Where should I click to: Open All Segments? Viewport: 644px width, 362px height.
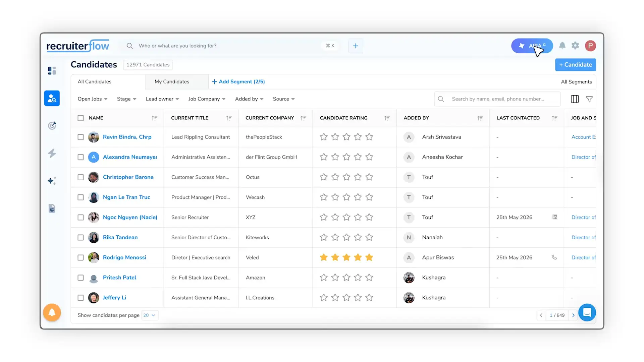(576, 82)
